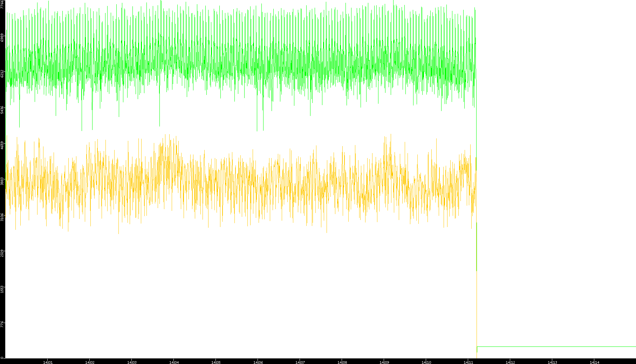Click the 14:10 time axis label
The image size is (636, 364).
click(x=426, y=362)
